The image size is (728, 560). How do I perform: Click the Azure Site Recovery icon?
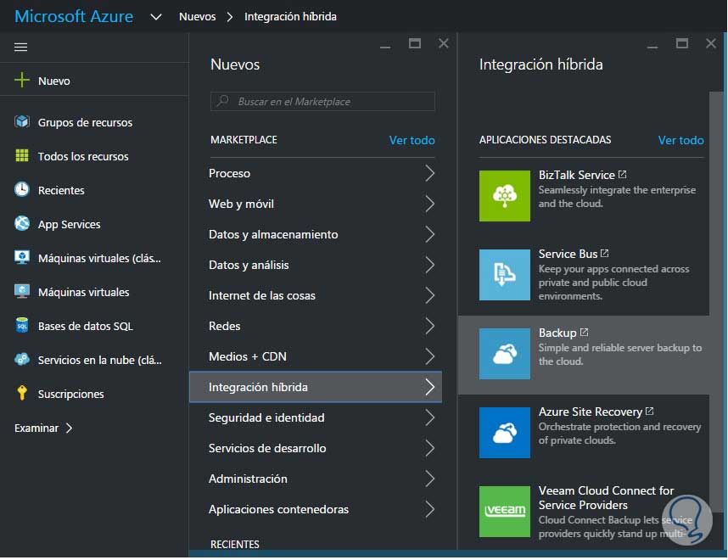pos(504,432)
